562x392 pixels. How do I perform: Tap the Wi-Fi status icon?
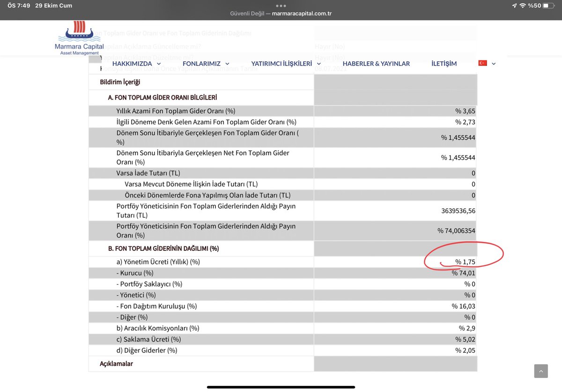(x=523, y=6)
